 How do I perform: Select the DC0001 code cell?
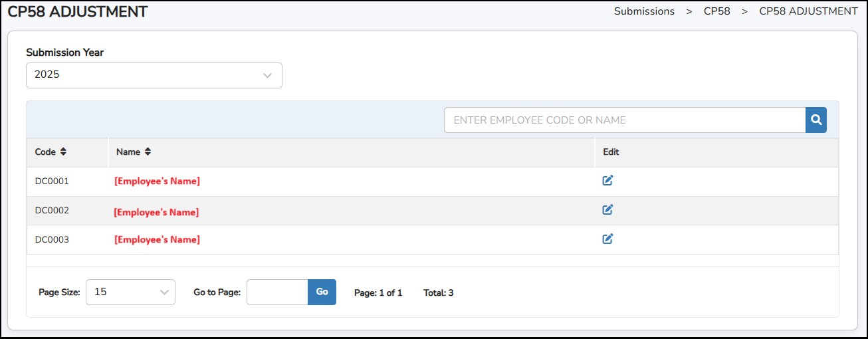coord(52,181)
